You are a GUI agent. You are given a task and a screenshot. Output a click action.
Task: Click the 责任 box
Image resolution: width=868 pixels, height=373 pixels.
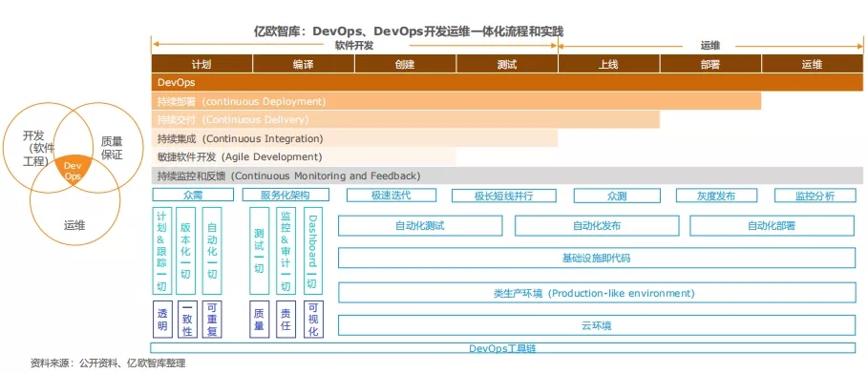pyautogui.click(x=286, y=320)
